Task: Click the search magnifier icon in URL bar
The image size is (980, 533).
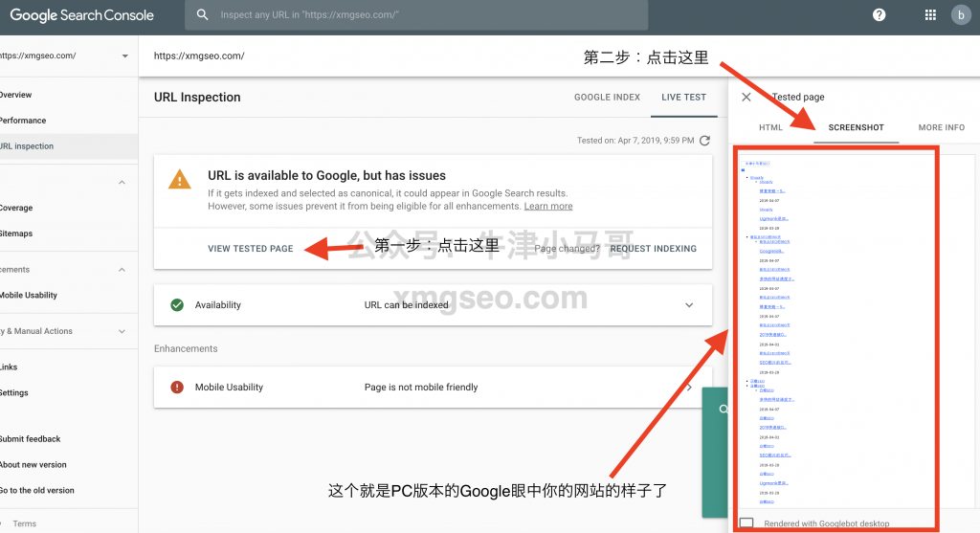Action: coord(202,14)
